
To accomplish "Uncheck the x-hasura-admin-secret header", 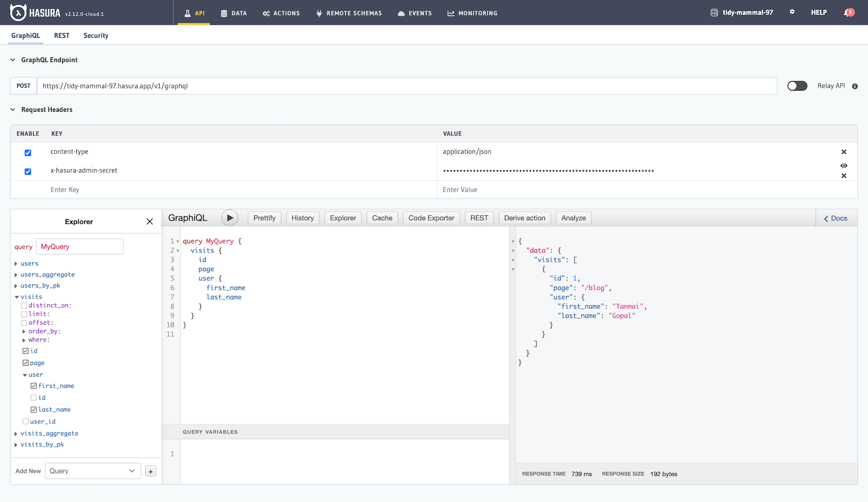I will (x=27, y=172).
